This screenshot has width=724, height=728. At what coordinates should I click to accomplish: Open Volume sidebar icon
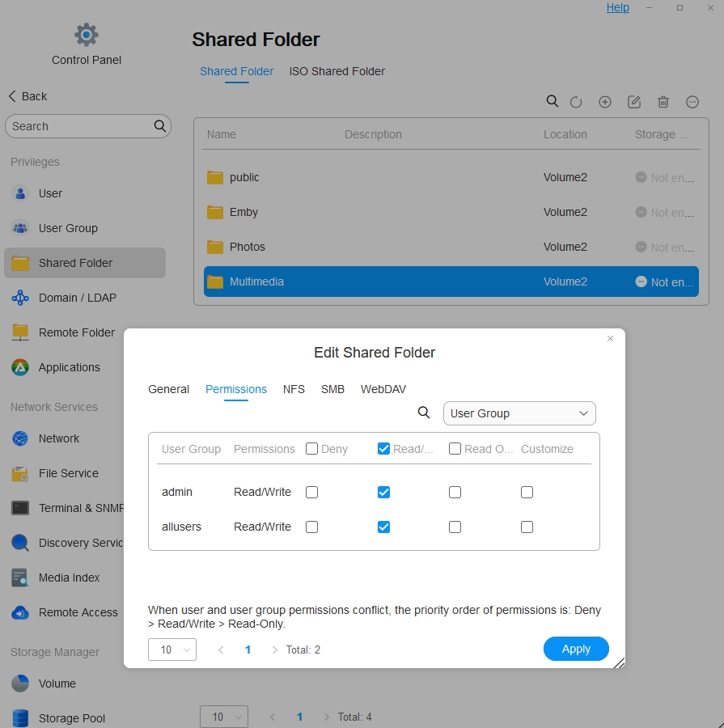(20, 684)
